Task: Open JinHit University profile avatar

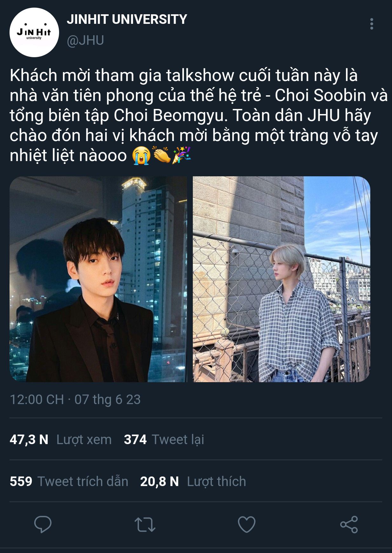Action: tap(34, 32)
